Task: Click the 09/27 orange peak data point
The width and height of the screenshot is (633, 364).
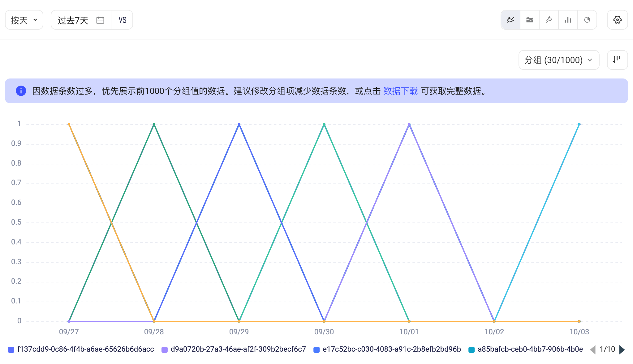Action: pyautogui.click(x=69, y=124)
